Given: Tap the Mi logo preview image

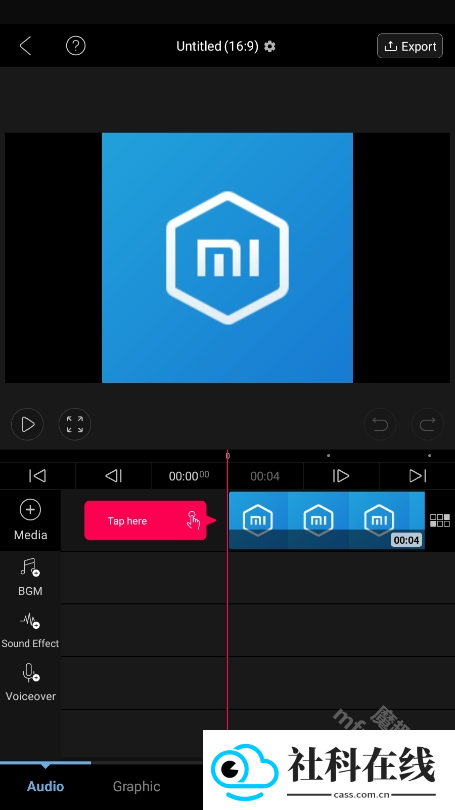Looking at the screenshot, I should [x=227, y=258].
